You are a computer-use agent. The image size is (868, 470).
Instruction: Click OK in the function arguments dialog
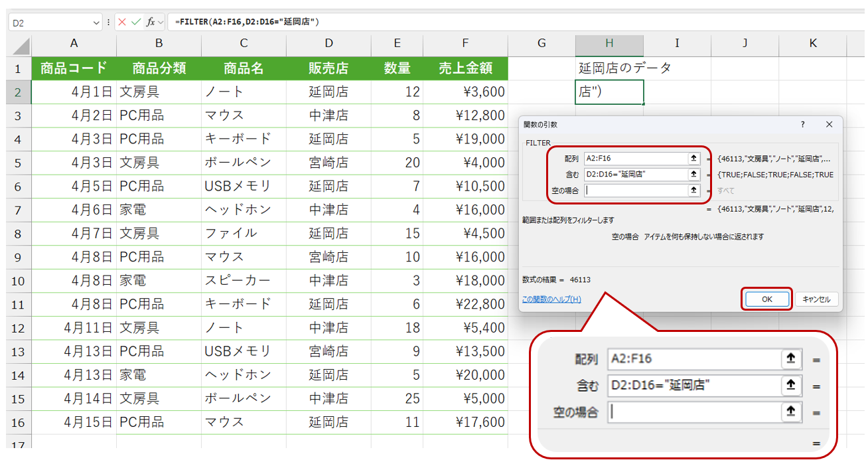[x=766, y=299]
